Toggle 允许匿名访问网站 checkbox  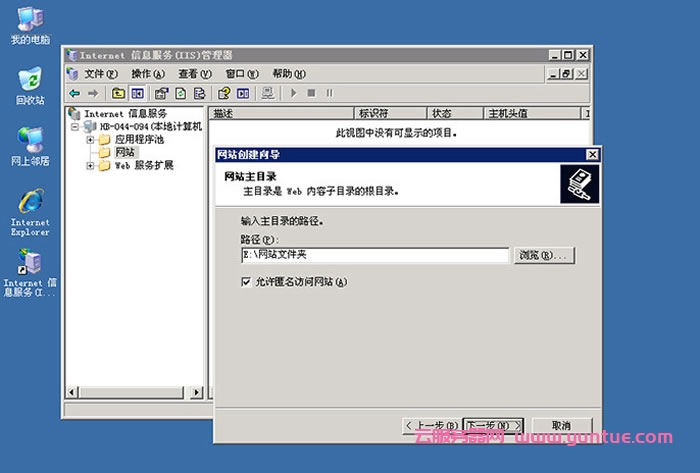point(246,282)
